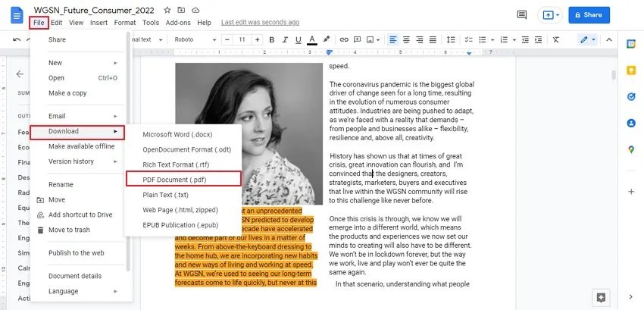Viewport: 644px width, 310px height.
Task: Collapse the menus with the up chevron
Action: coord(609,40)
